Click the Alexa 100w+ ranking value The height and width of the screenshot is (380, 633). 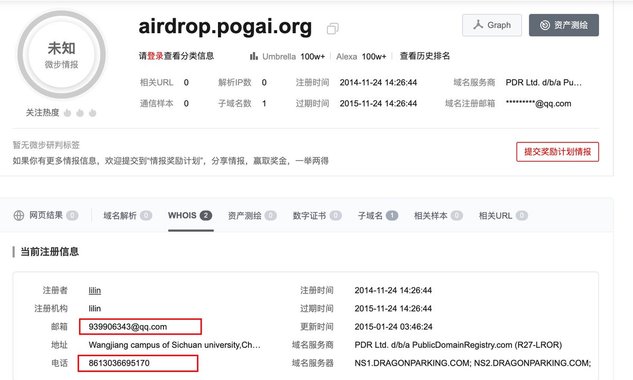tap(374, 56)
